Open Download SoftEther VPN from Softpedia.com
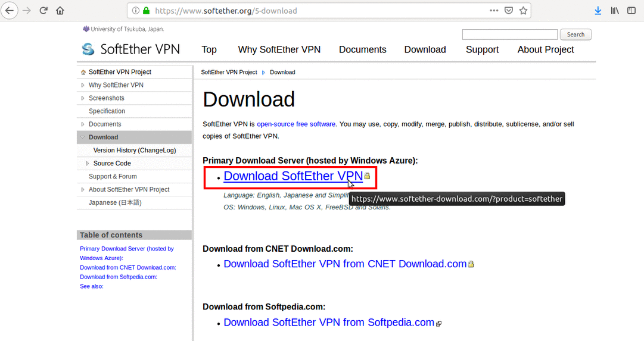The height and width of the screenshot is (341, 644). (329, 323)
